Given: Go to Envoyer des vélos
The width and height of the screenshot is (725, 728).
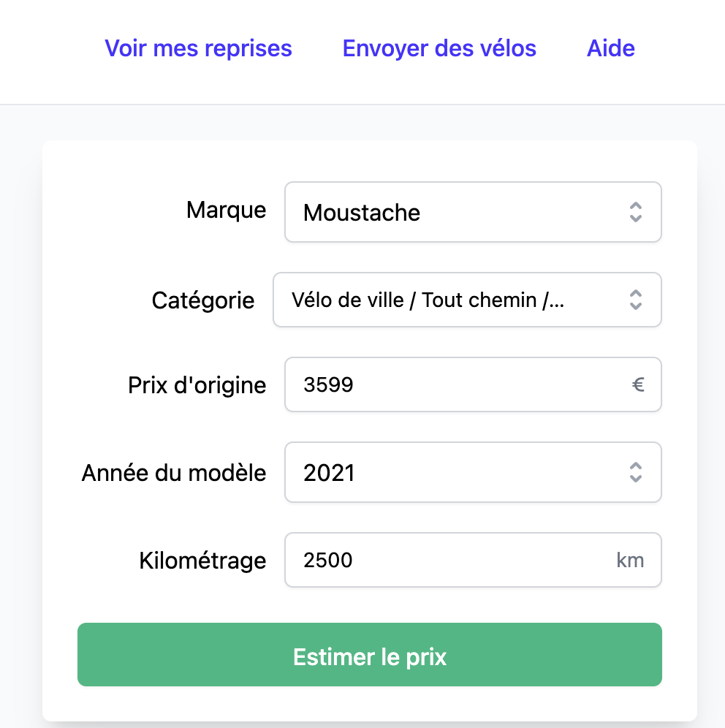Looking at the screenshot, I should tap(439, 48).
